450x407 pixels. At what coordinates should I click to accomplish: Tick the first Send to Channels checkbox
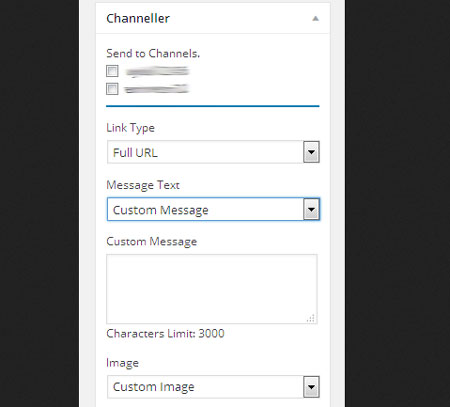pyautogui.click(x=112, y=71)
